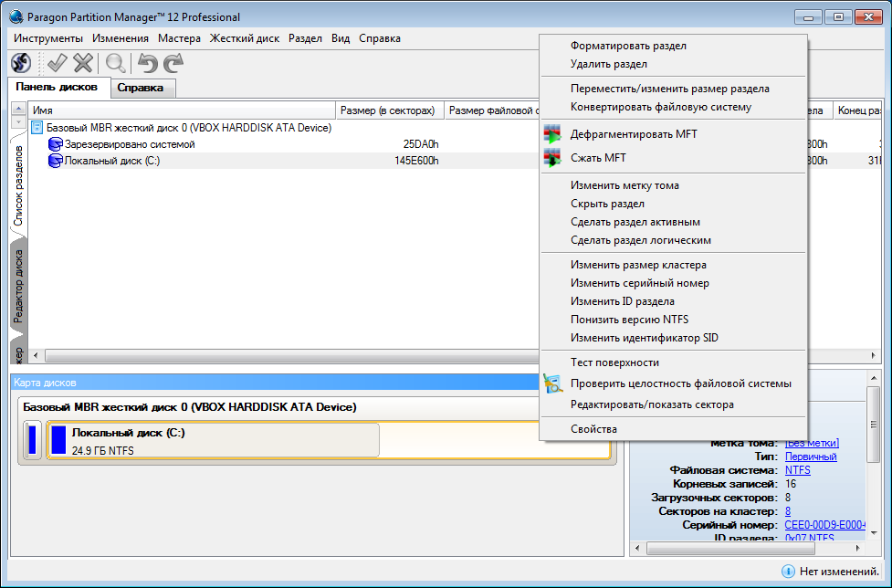Apply pending changes with checkmark icon
The height and width of the screenshot is (588, 892).
[x=58, y=62]
